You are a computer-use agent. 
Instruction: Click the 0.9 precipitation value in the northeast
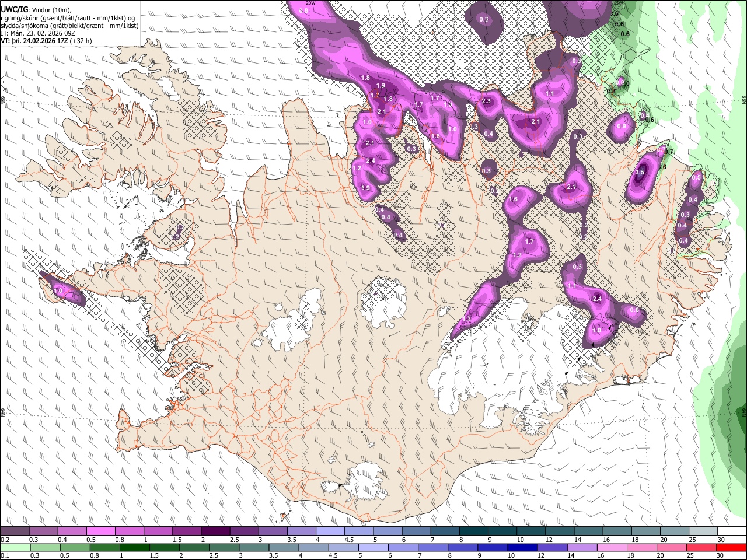(x=622, y=126)
